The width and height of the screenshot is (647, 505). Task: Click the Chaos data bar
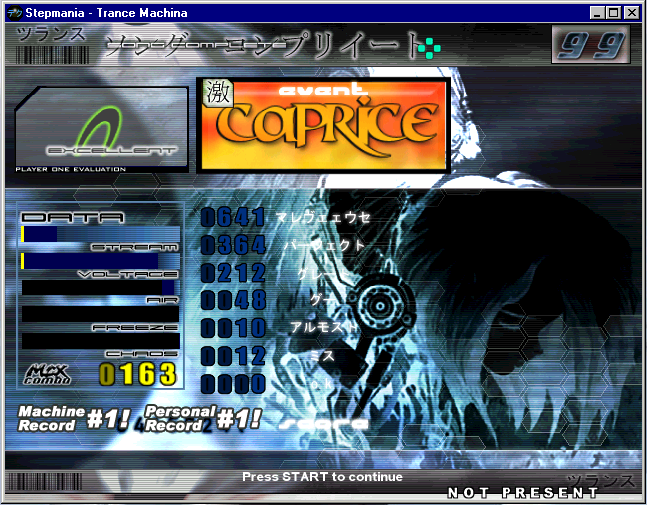coord(100,341)
